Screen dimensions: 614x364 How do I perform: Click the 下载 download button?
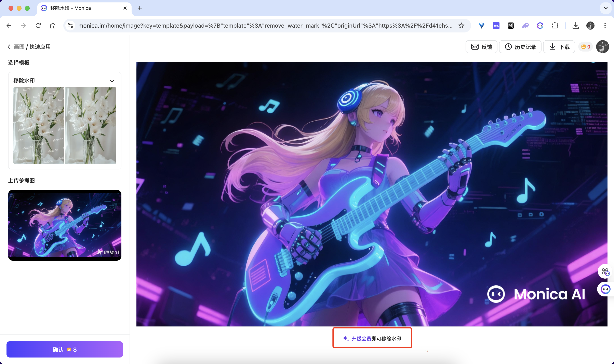pos(559,47)
